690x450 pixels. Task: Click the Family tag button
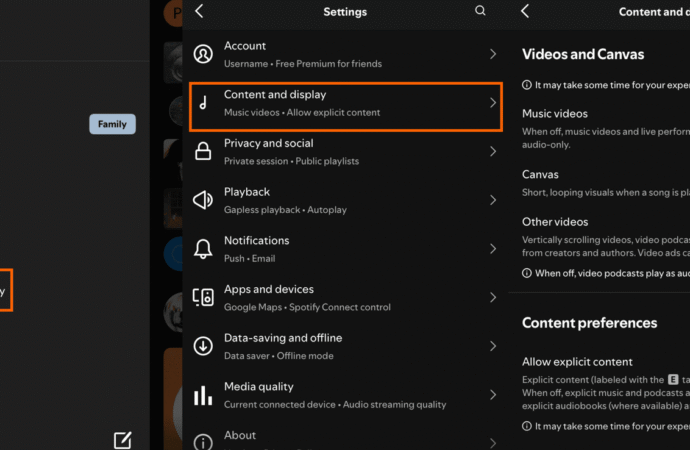click(x=112, y=124)
